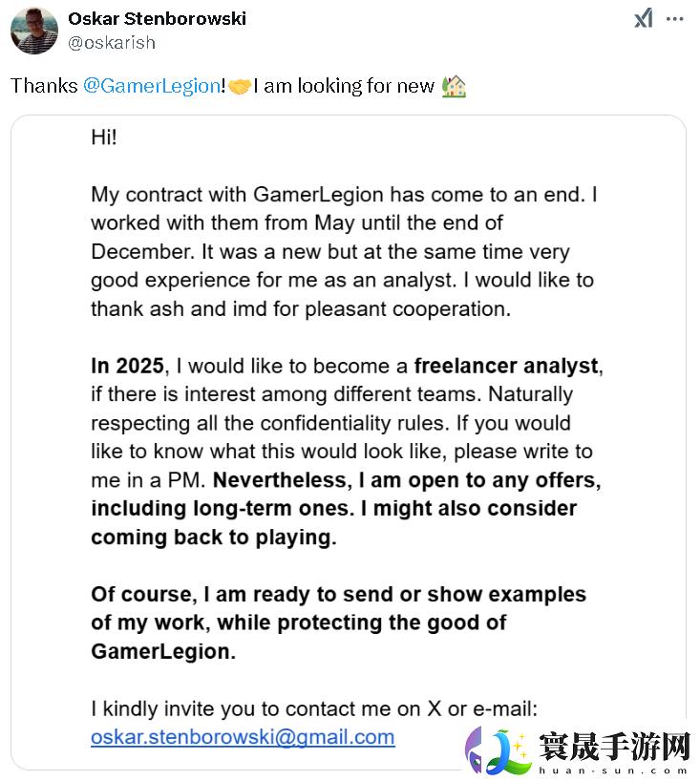Click the colorful watermark logo icon
Screen dimensions: 700x781
[x=497, y=752]
